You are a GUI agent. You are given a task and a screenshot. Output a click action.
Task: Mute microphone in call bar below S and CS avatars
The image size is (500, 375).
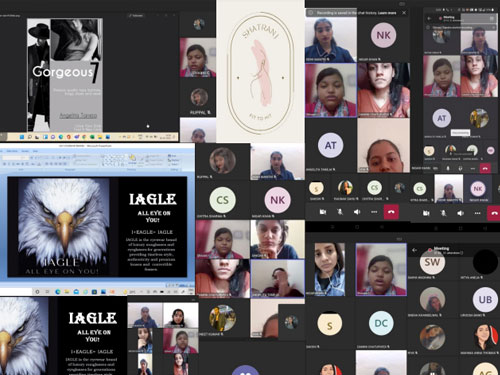(x=340, y=212)
